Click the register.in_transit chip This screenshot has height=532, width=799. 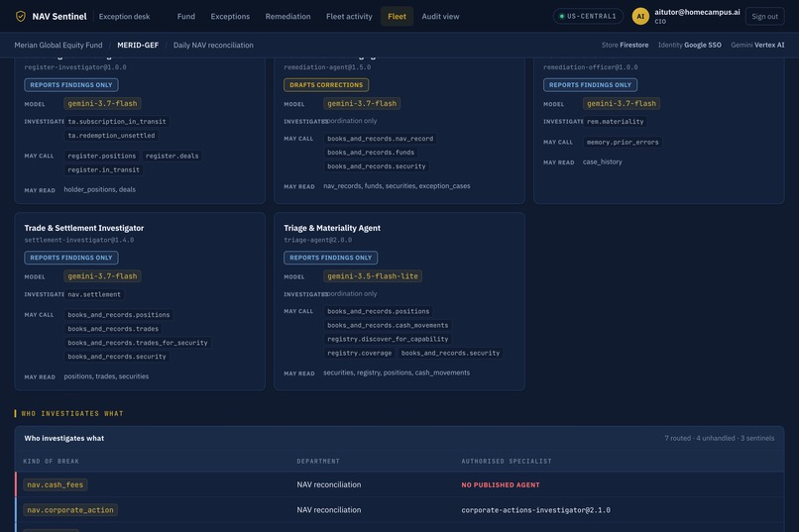point(103,169)
